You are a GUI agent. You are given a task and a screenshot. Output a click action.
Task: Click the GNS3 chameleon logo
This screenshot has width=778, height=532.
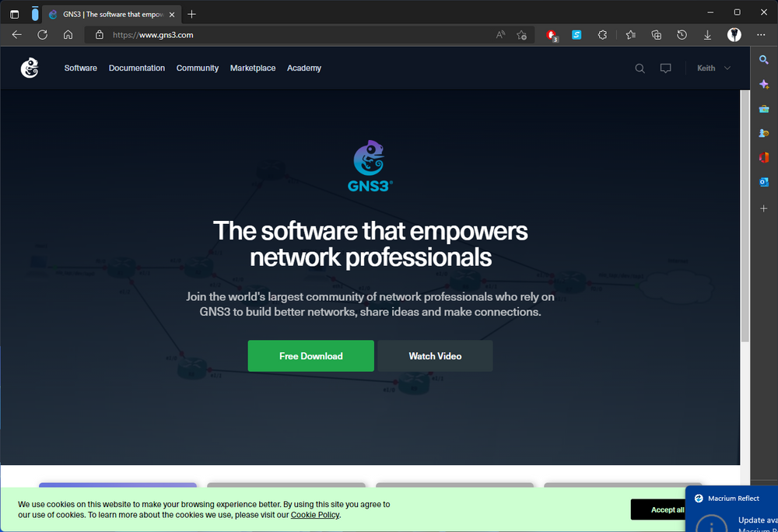pyautogui.click(x=30, y=68)
